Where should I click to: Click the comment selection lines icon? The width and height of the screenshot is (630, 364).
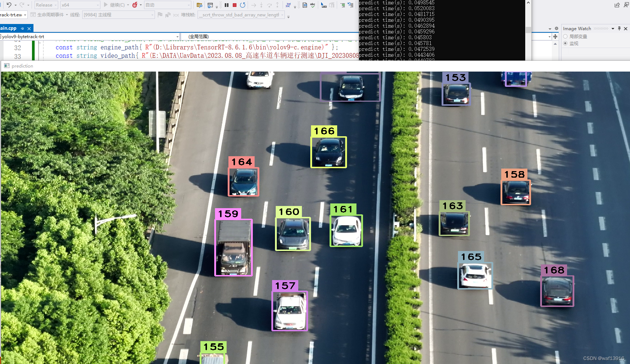tap(343, 5)
